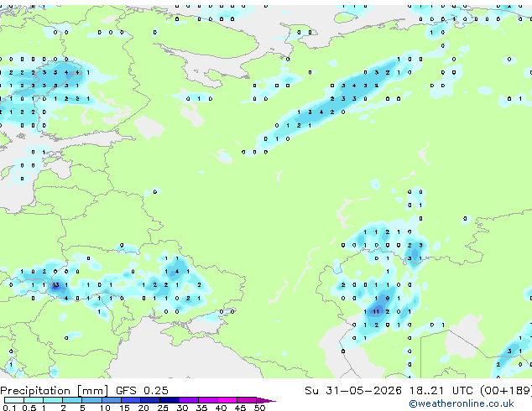Click the legend label 0.1

(9, 408)
